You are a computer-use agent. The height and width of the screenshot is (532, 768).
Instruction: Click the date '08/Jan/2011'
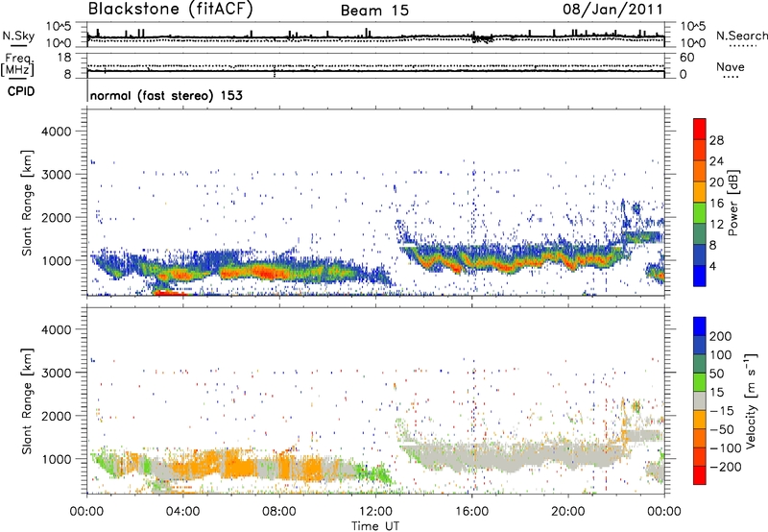[x=612, y=9]
